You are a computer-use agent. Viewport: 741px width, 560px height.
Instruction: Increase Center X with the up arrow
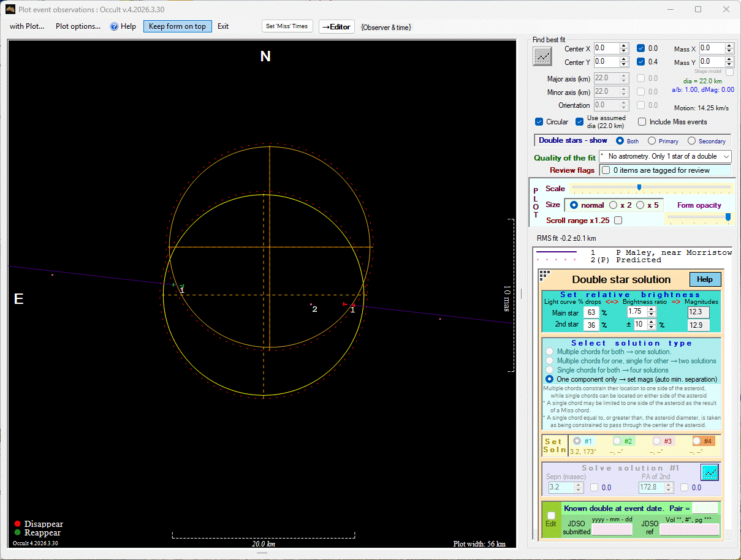[624, 46]
